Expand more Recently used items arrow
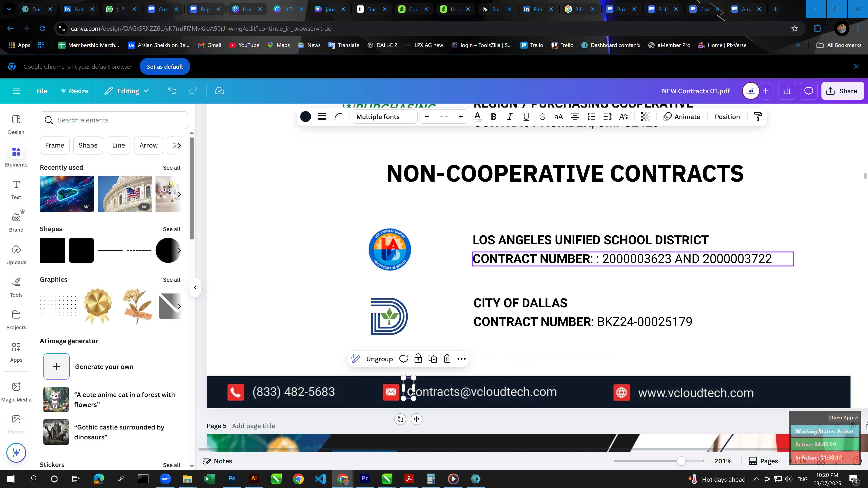 coord(179,194)
